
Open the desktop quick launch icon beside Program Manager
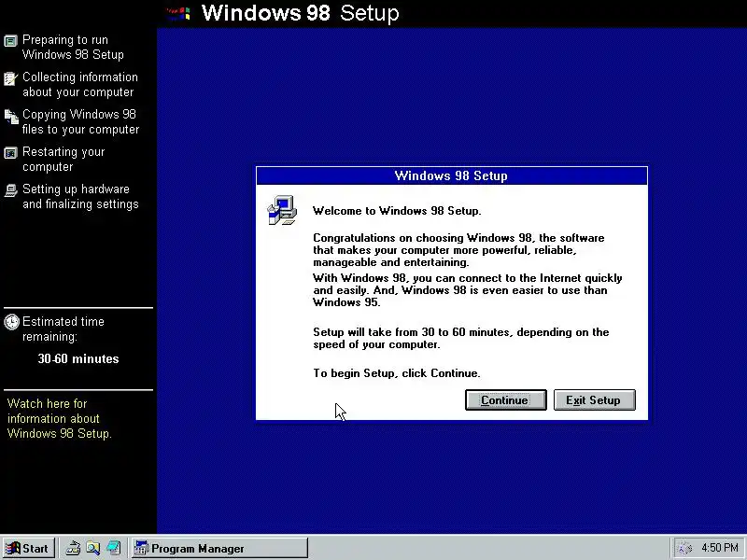click(x=113, y=549)
